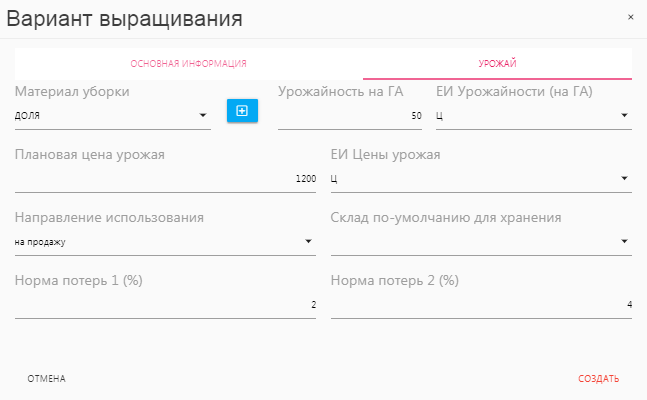This screenshot has height=400, width=647.
Task: Click the Ц value under ЕИ Цены урожая
Action: pyautogui.click(x=334, y=179)
